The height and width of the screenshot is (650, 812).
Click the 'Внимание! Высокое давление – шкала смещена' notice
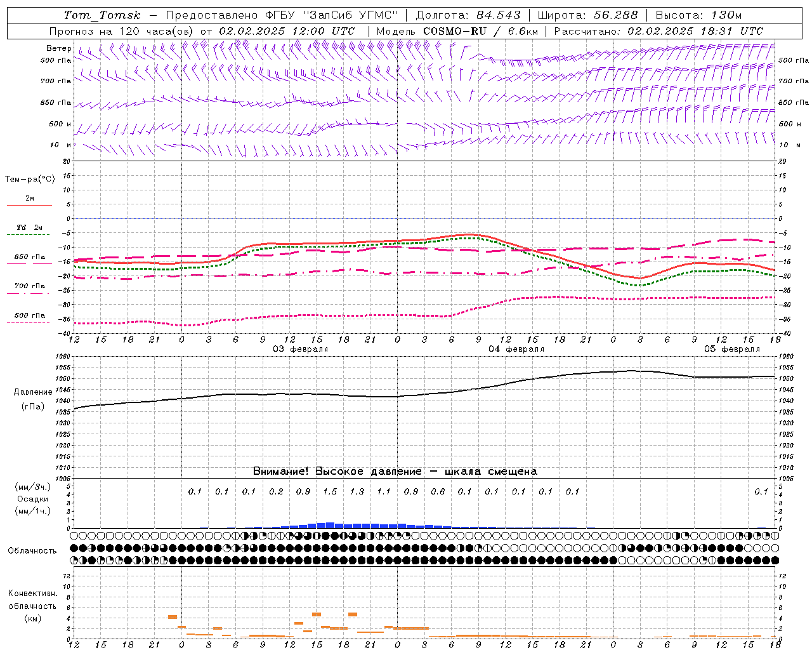(395, 471)
